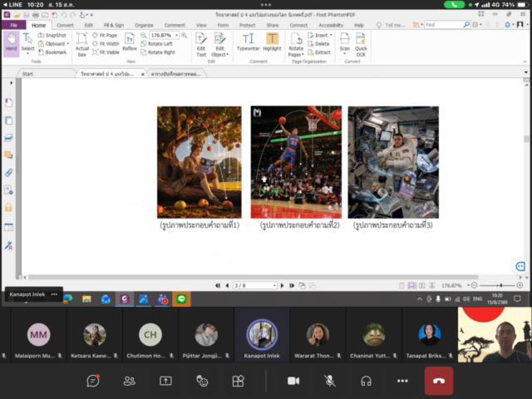Viewport: 532px width, 399px height.
Task: Switch to the Comment ribbon tab
Action: pos(175,25)
